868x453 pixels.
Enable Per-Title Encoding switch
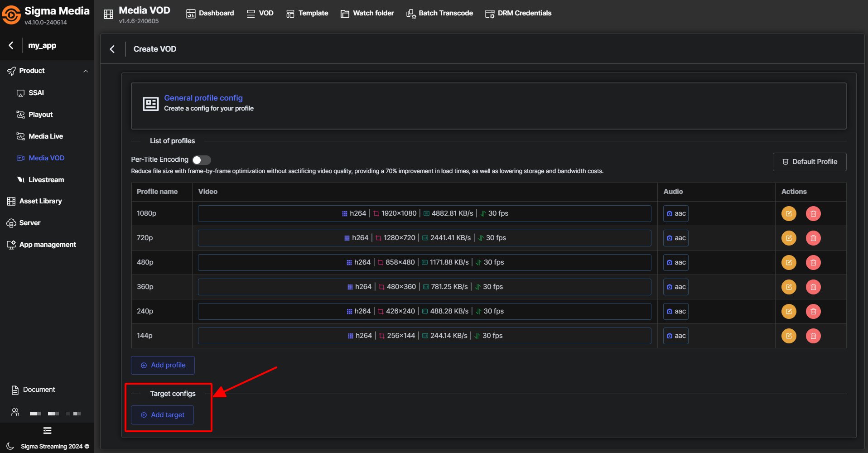tap(202, 160)
